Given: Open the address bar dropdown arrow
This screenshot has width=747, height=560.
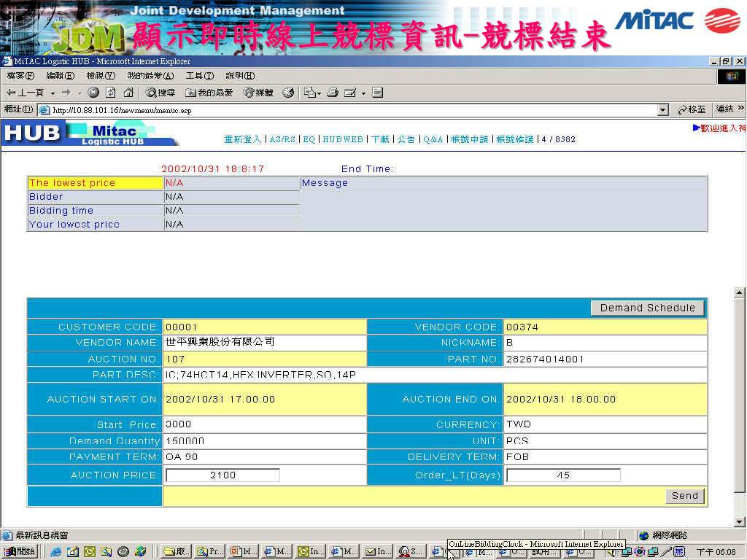Looking at the screenshot, I should pyautogui.click(x=662, y=110).
